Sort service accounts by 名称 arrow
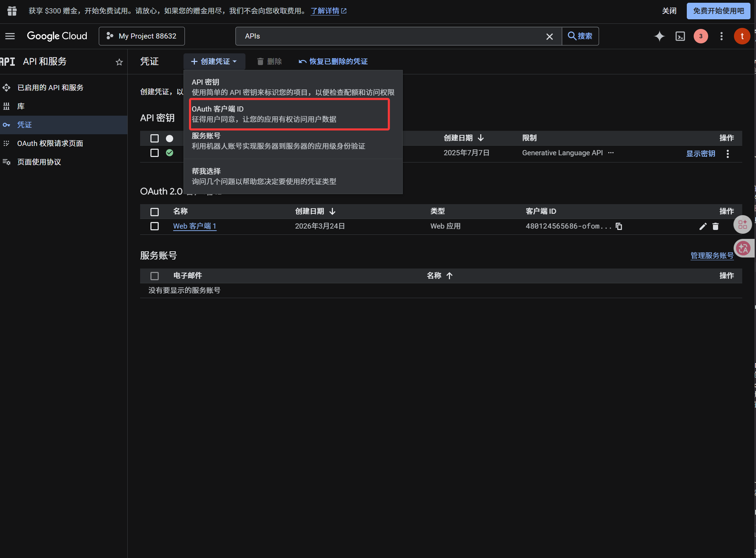 click(x=449, y=276)
